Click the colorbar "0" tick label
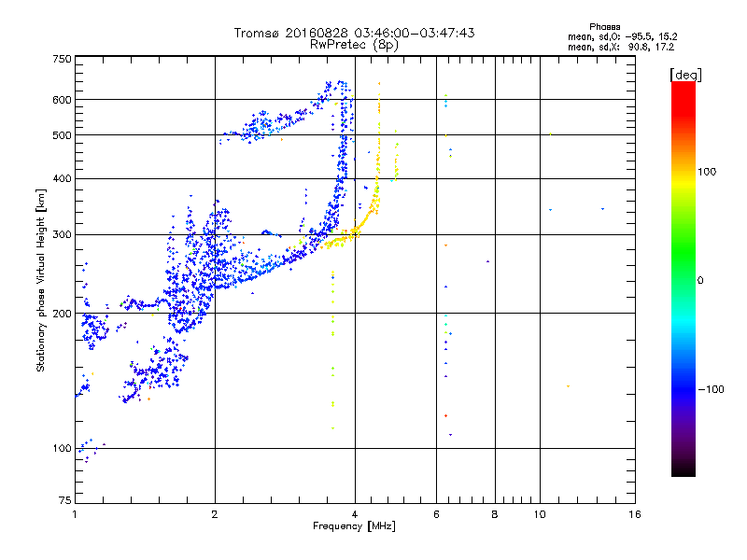Image resolution: width=747 pixels, height=560 pixels. tap(700, 281)
